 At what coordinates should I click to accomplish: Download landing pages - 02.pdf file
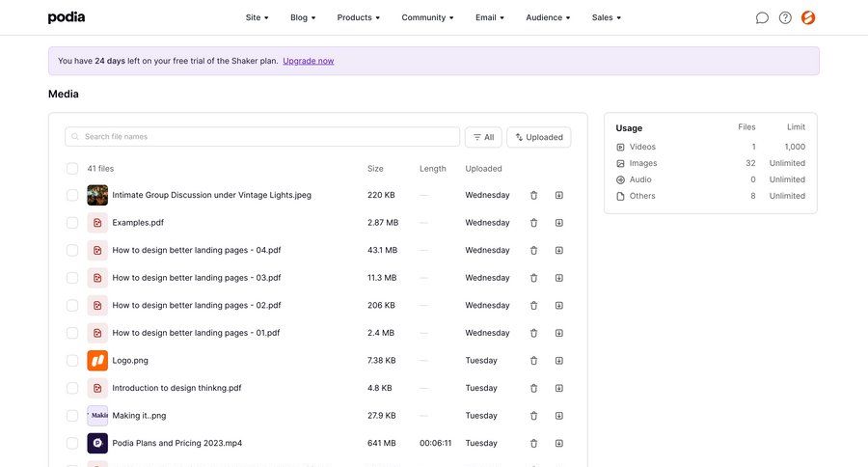pos(559,305)
